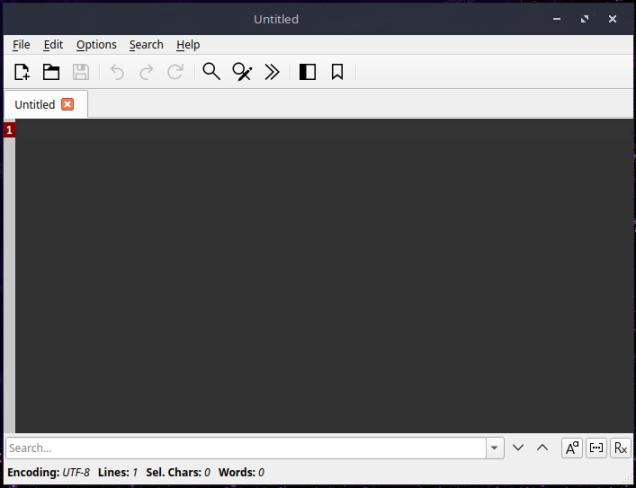Click the Lines: 1 status label

[118, 472]
